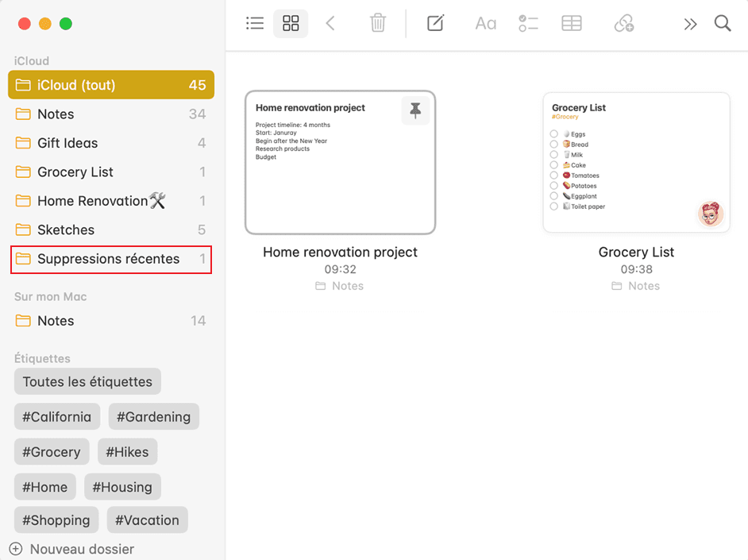Create a new note with compose icon
The image size is (748, 560).
point(435,24)
